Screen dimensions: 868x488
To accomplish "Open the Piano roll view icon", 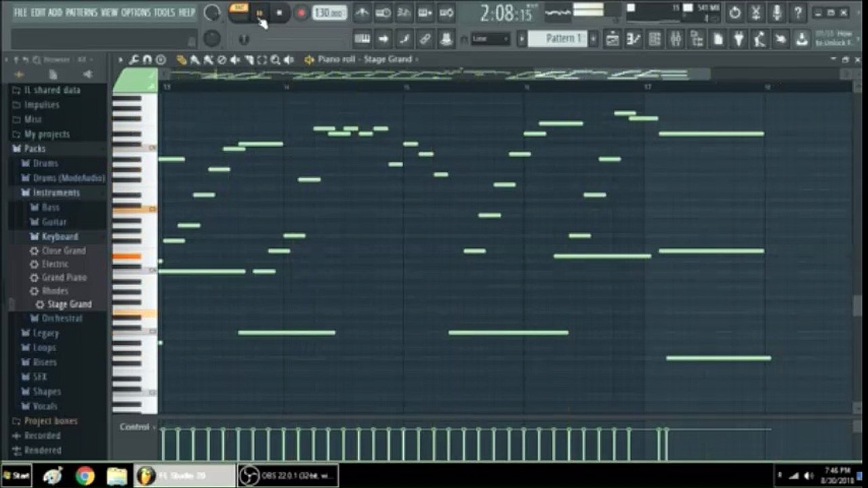I will click(x=634, y=39).
